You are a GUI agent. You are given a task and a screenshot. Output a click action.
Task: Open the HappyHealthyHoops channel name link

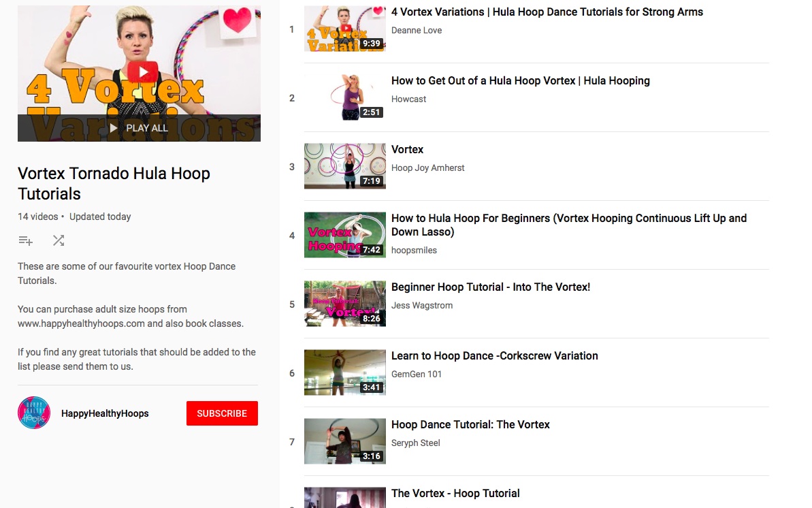105,413
